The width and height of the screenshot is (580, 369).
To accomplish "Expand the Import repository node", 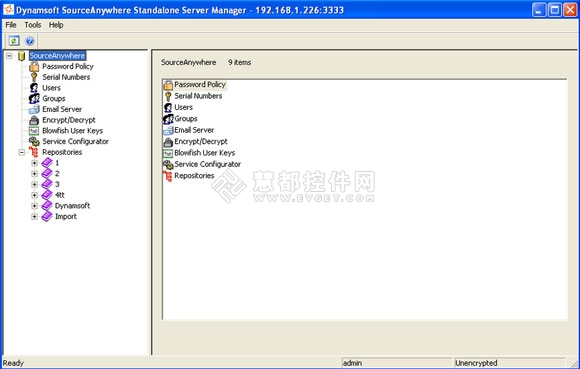I will (x=34, y=216).
